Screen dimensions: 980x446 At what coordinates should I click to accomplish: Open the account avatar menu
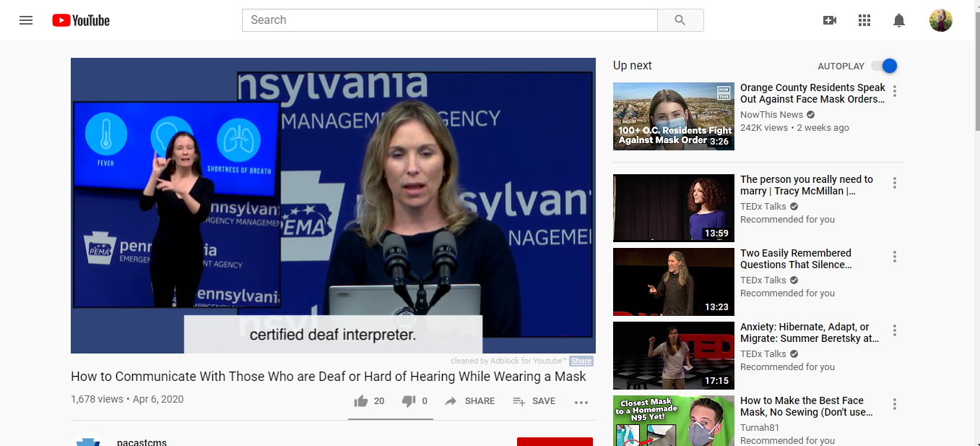click(x=940, y=20)
